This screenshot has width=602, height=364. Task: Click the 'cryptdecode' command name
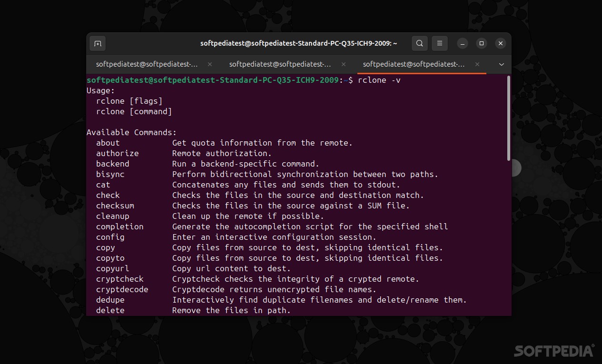(122, 289)
